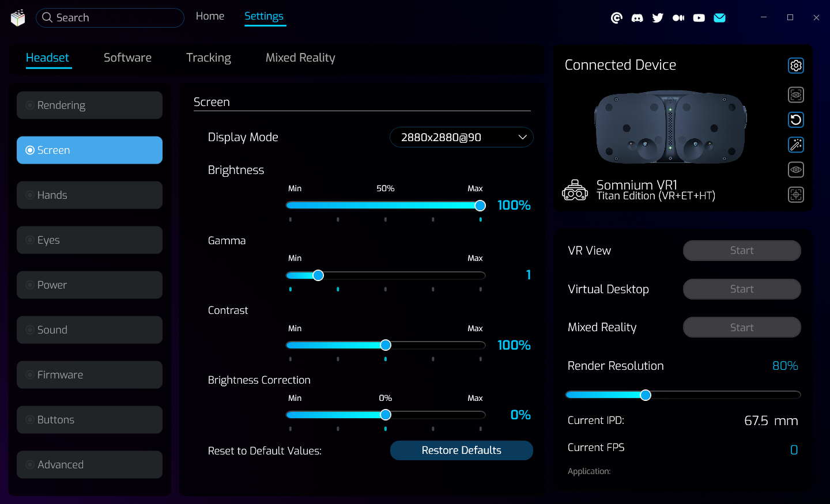Open the YouTube channel icon
Image resolution: width=830 pixels, height=504 pixels.
click(699, 18)
